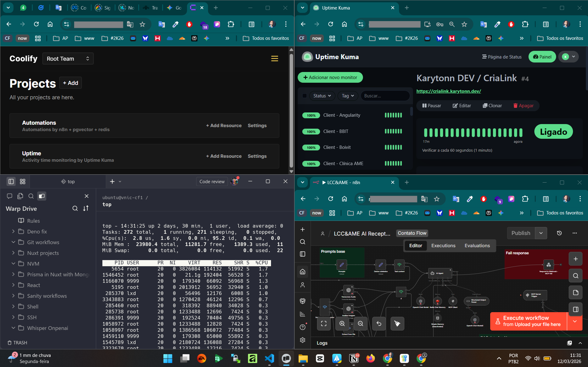The image size is (588, 367).
Task: Toggle the Warp Drive panel view button
Action: 42,196
